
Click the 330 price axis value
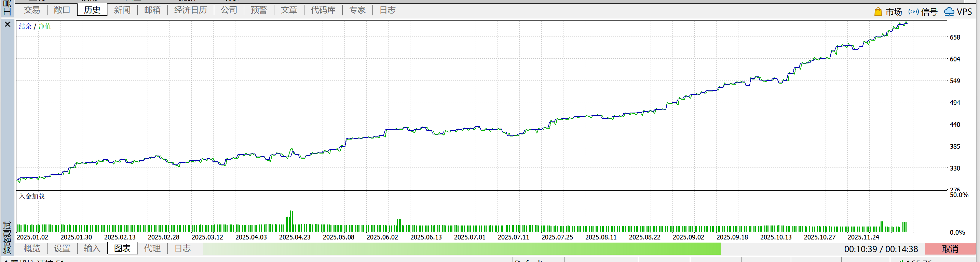(x=955, y=168)
